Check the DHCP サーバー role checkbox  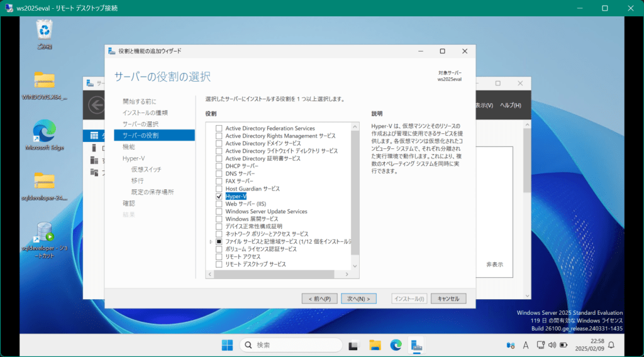pos(219,166)
